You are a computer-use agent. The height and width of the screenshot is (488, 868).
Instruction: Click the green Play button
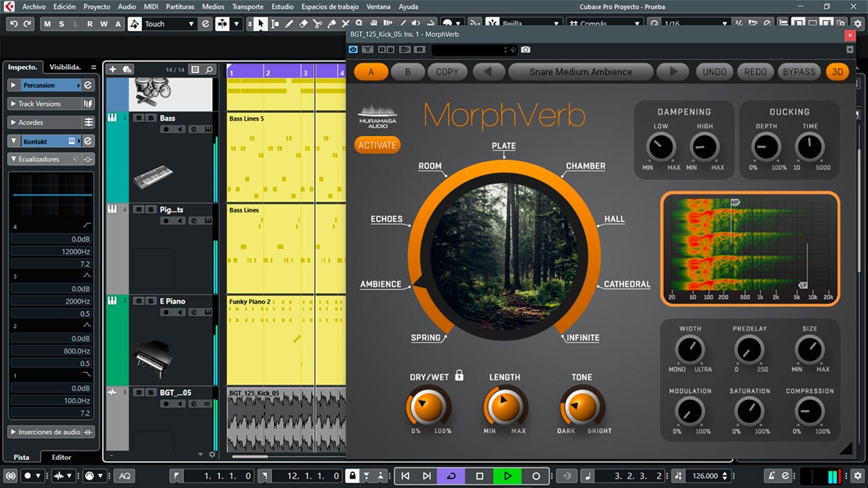coord(508,476)
